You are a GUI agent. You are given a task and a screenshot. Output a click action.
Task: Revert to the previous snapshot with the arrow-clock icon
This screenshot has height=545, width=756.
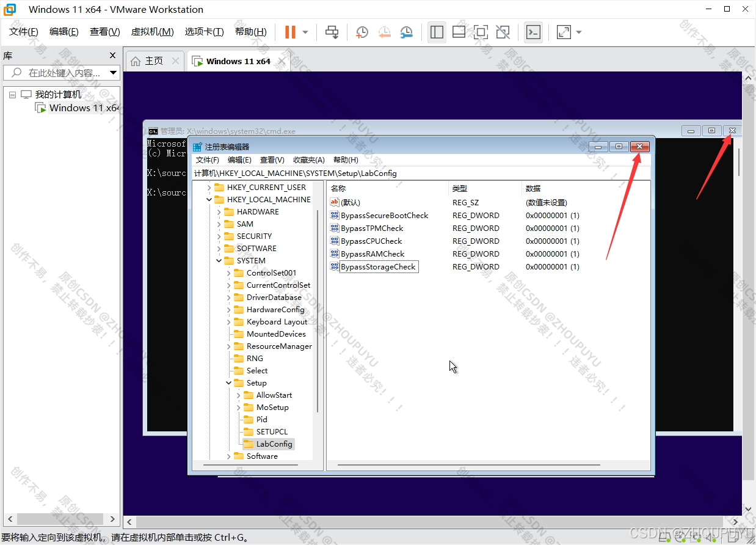click(x=384, y=32)
